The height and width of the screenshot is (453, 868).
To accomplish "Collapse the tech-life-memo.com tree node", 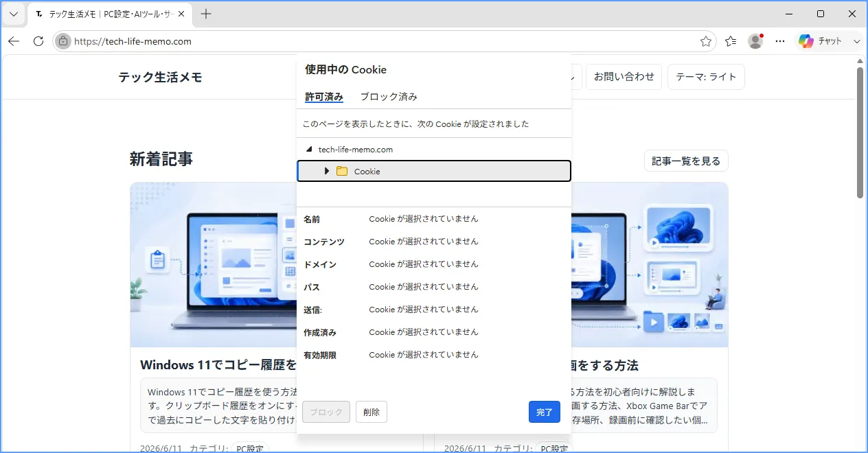I will click(309, 149).
